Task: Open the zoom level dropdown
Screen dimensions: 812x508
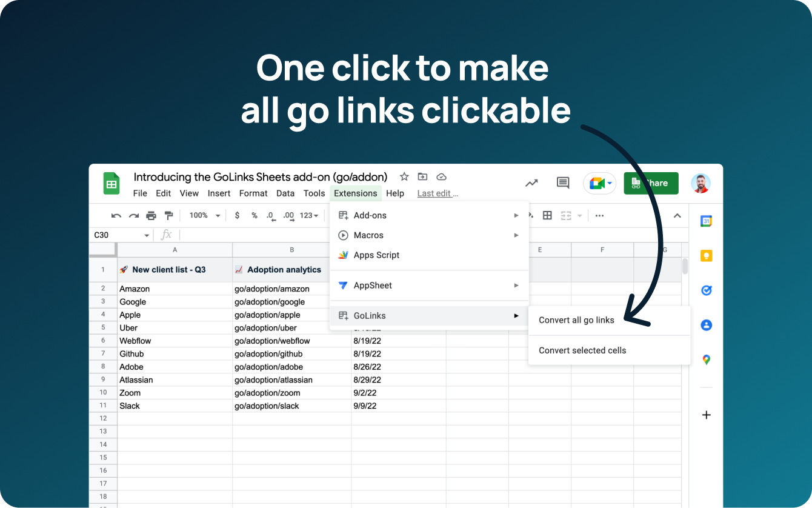Action: pos(203,215)
